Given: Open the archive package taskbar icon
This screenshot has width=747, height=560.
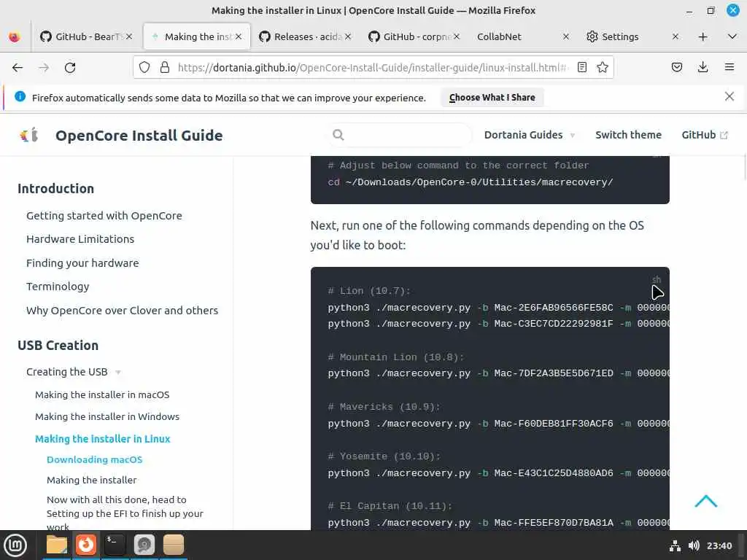Looking at the screenshot, I should coord(174,545).
